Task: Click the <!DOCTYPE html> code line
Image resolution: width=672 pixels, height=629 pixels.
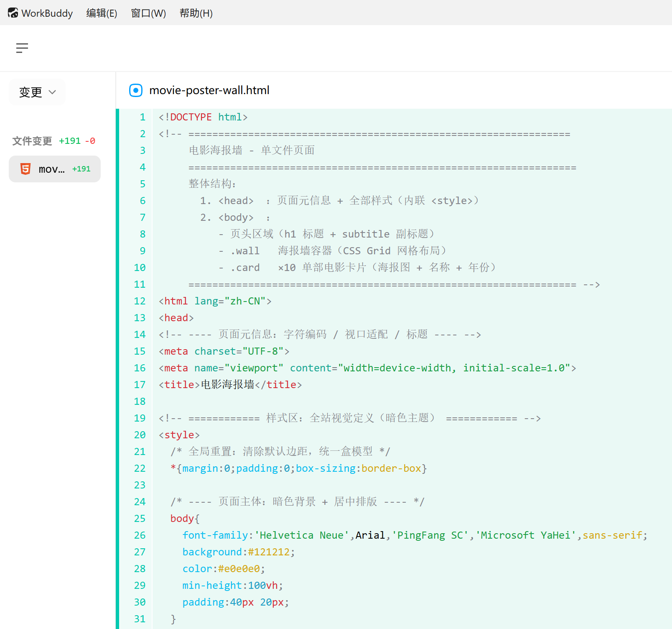Action: tap(203, 117)
